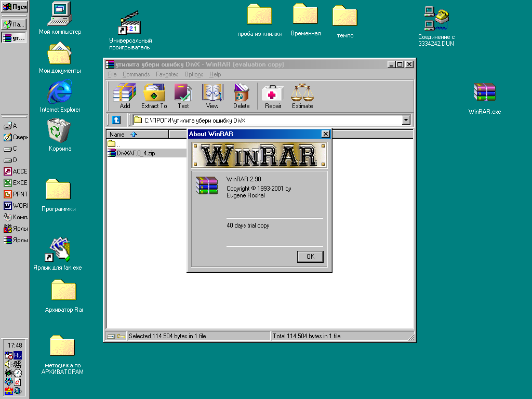532x399 pixels.
Task: Click the Комп shortcut in taskbar
Action: point(15,217)
